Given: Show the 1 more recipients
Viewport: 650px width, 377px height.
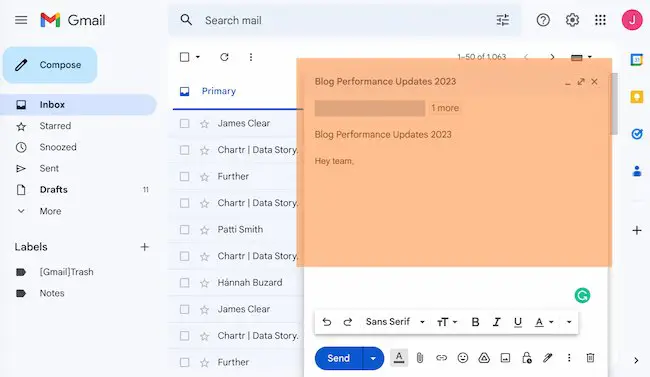Looking at the screenshot, I should 445,108.
